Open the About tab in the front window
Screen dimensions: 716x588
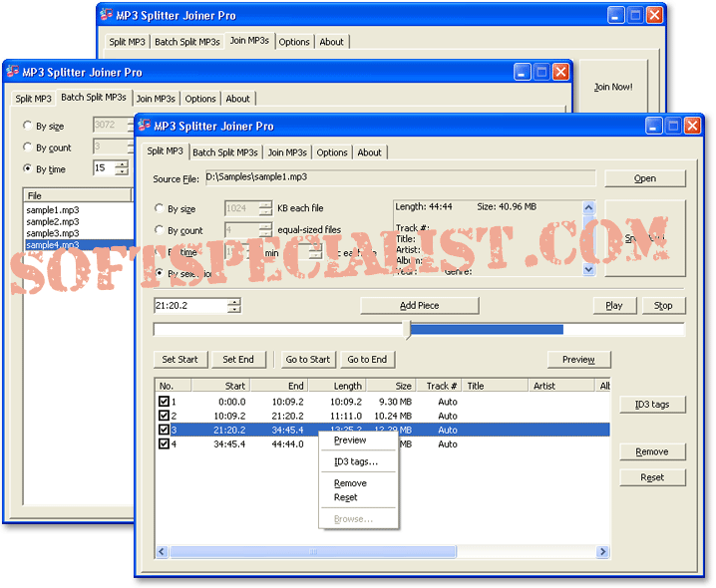[x=369, y=152]
